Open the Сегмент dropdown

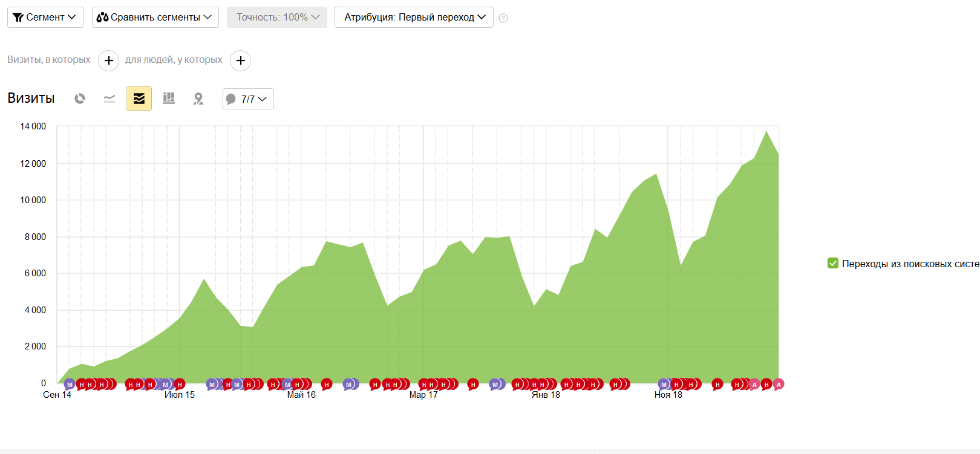45,18
